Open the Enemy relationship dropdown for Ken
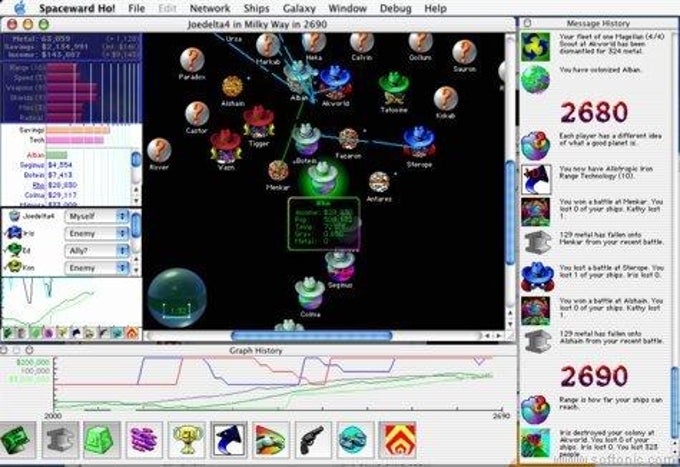The image size is (680, 467). coord(97,268)
